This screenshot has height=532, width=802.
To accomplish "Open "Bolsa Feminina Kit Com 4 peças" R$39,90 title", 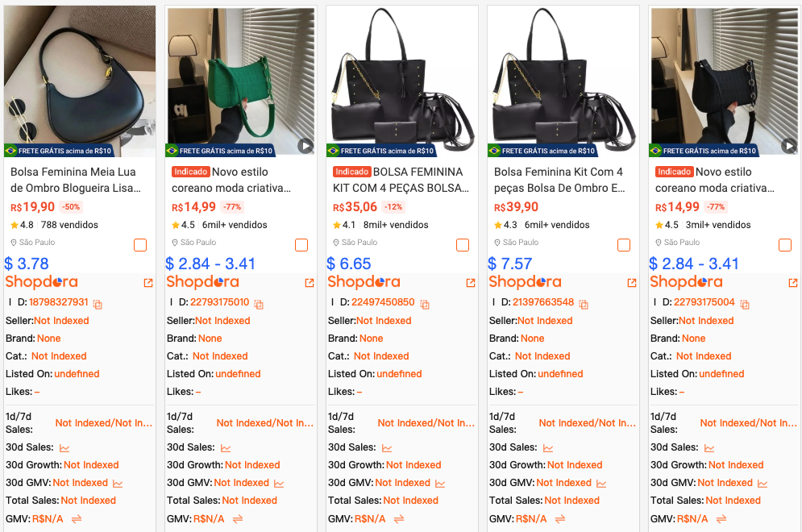I will tap(559, 180).
